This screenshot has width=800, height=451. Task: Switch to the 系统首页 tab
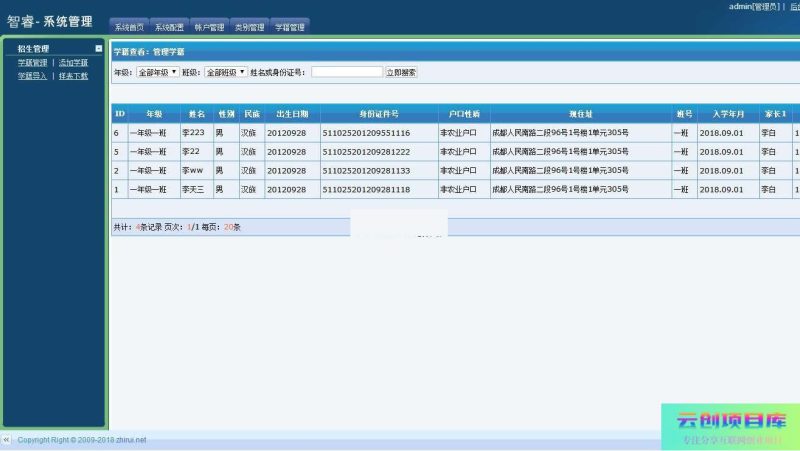click(128, 28)
